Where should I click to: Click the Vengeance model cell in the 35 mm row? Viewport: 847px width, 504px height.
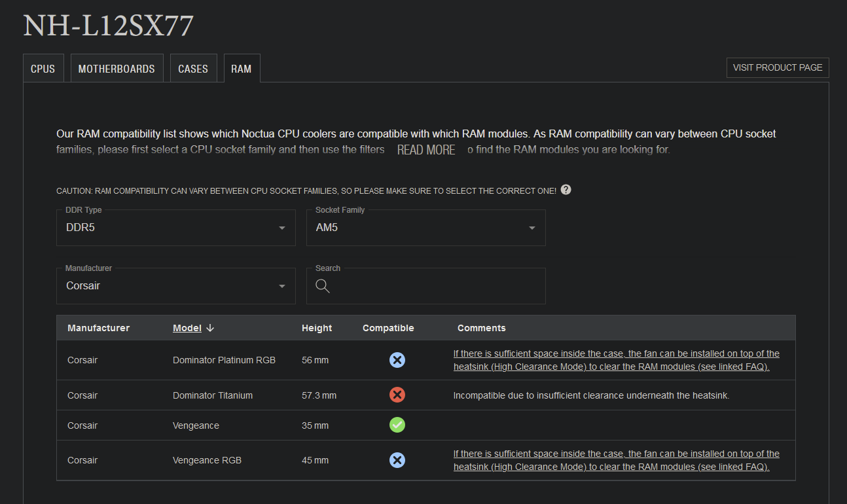tap(196, 425)
